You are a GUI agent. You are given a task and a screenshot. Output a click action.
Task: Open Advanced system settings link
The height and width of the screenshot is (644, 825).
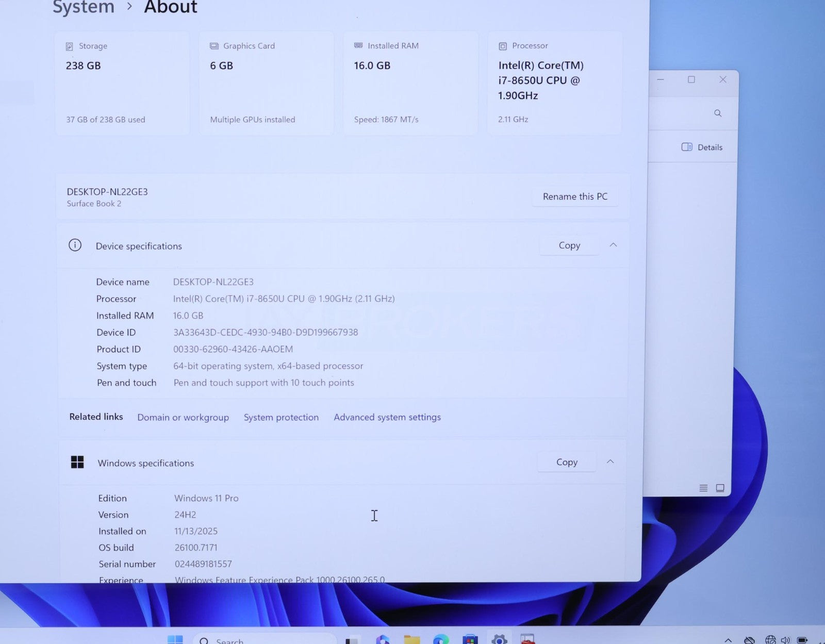[x=387, y=417]
